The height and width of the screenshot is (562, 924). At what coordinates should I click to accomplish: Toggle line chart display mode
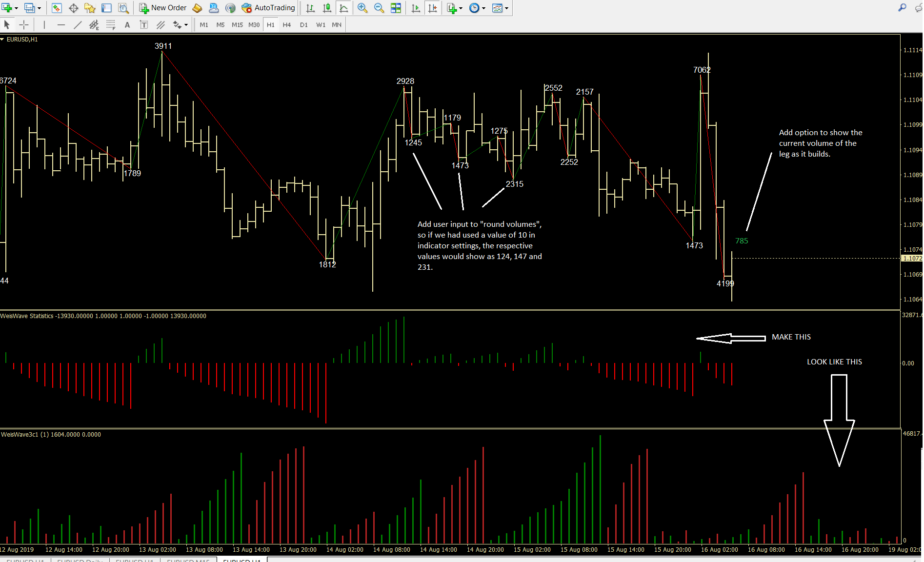pyautogui.click(x=344, y=8)
